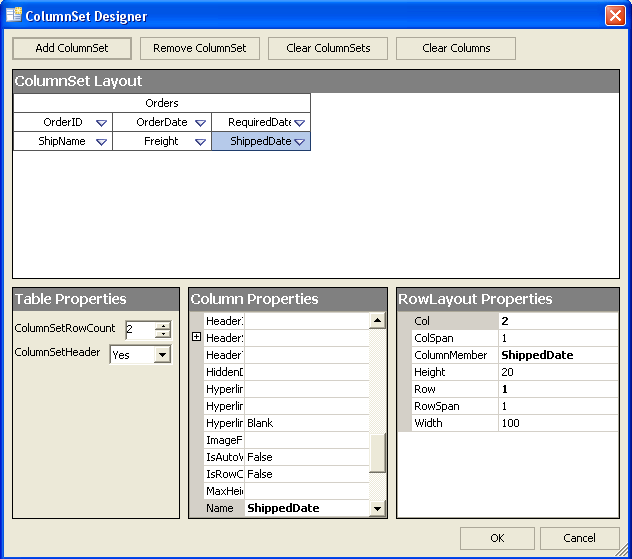Select the OrderDate column cell

(x=162, y=122)
